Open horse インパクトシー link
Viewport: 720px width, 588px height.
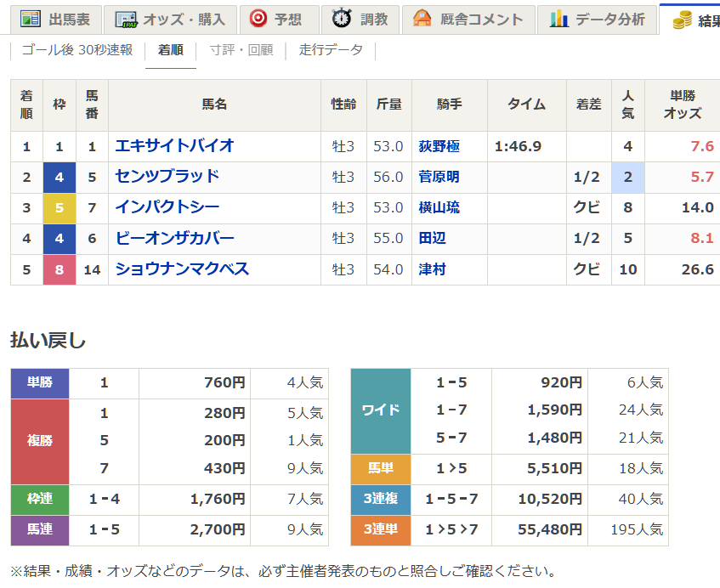pos(167,207)
